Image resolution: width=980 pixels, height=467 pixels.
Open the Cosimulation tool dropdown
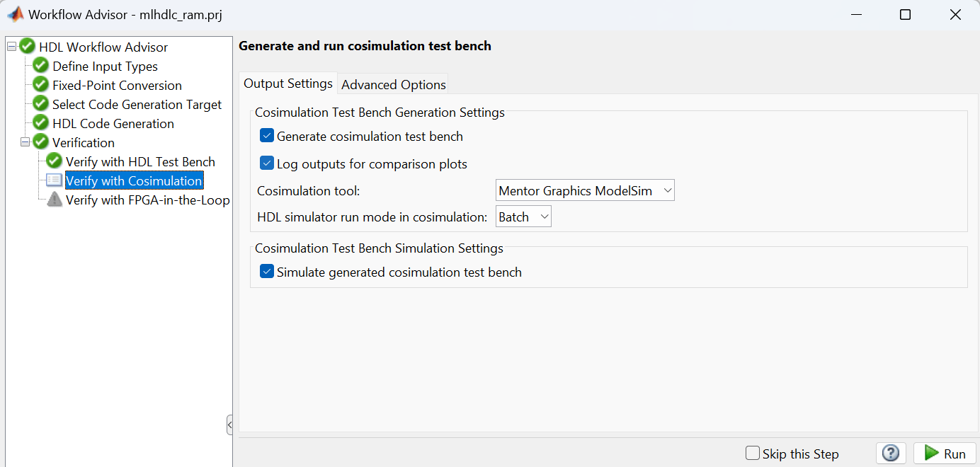(585, 190)
